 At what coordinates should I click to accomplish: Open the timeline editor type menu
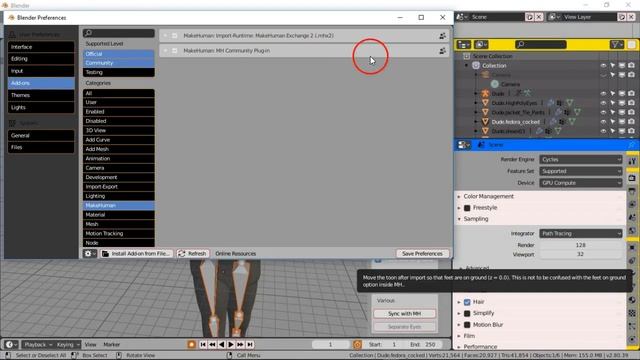11,344
